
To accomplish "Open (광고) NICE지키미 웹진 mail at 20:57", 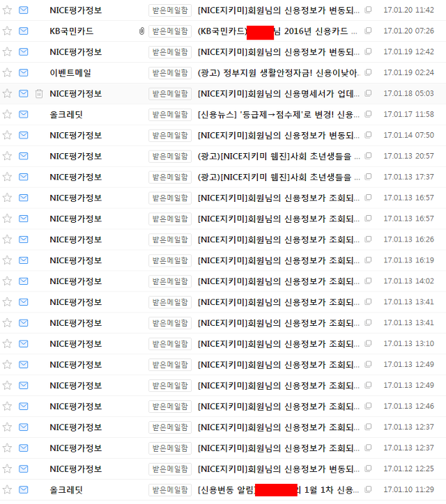I will (278, 156).
